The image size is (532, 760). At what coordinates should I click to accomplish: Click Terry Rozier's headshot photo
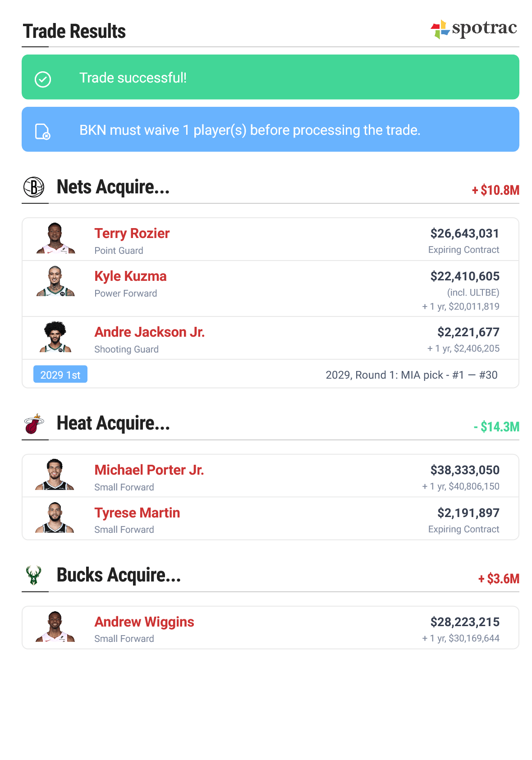[x=55, y=238]
